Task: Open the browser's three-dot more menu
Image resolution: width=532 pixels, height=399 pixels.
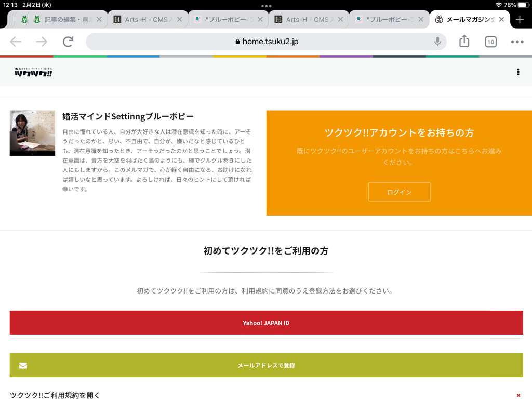Action: pyautogui.click(x=517, y=42)
